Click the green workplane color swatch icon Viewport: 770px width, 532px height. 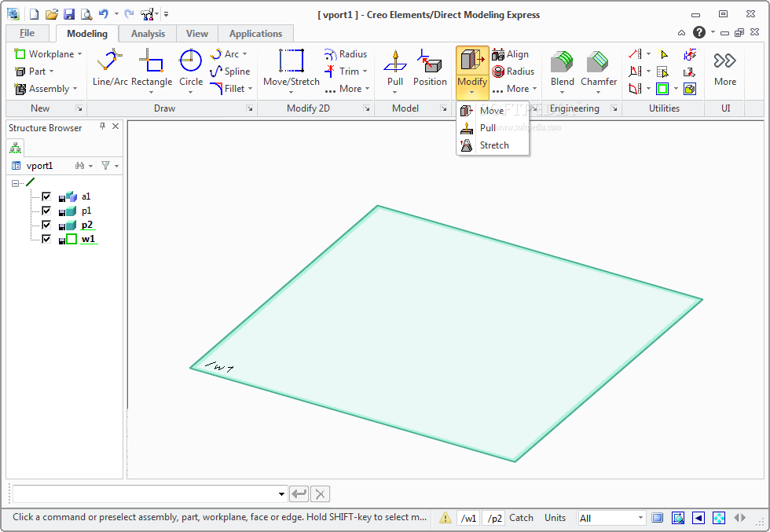tap(662, 89)
